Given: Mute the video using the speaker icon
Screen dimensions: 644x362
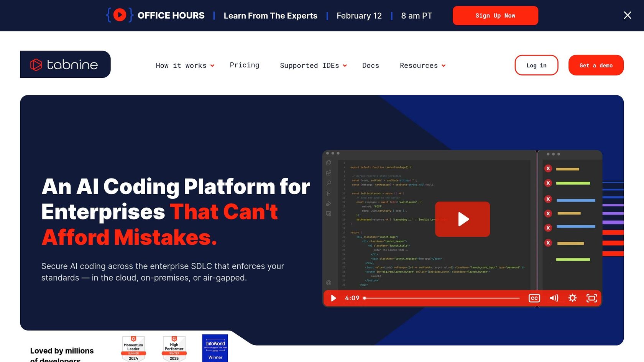Looking at the screenshot, I should click(x=554, y=298).
